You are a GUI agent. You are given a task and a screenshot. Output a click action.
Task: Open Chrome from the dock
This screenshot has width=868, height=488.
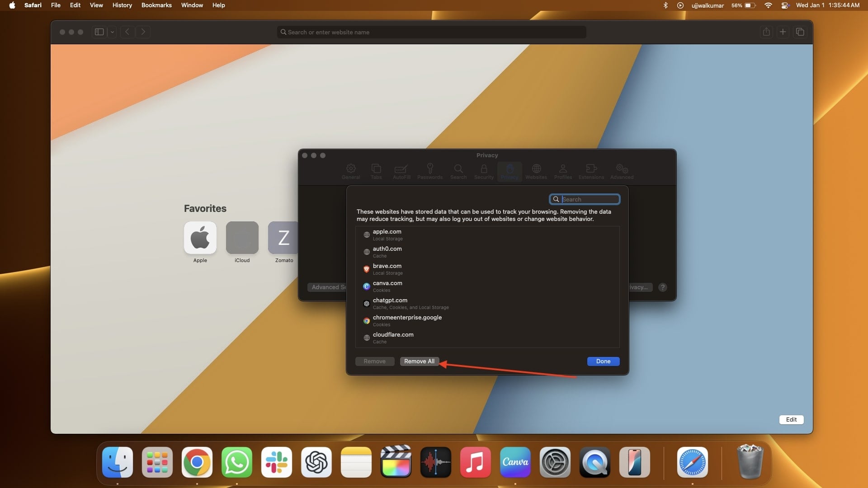[x=197, y=462]
